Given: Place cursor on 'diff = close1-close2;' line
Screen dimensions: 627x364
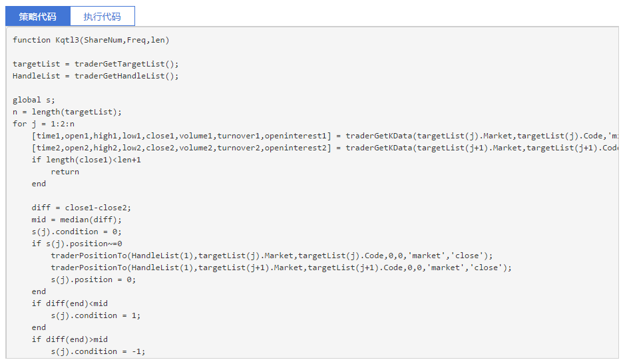Looking at the screenshot, I should pos(81,208).
